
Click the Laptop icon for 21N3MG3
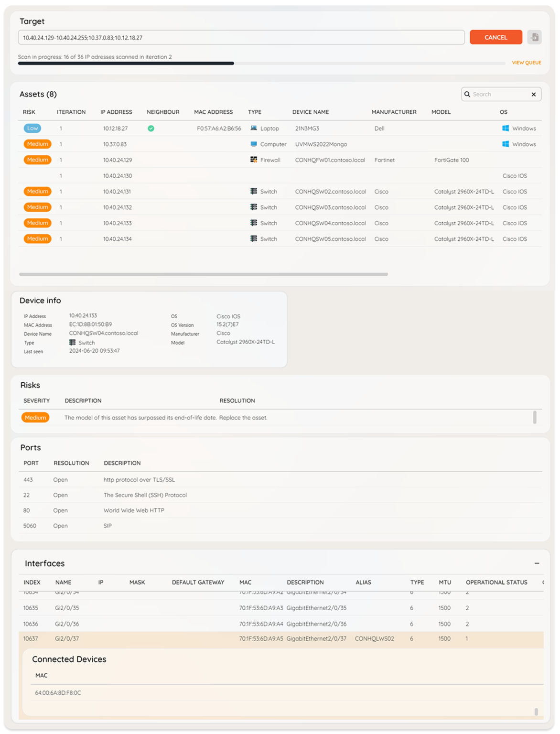pyautogui.click(x=255, y=128)
